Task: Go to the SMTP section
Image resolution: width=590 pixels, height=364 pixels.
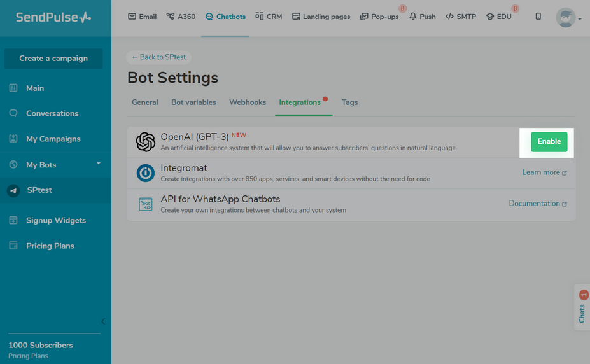Action: click(x=461, y=17)
